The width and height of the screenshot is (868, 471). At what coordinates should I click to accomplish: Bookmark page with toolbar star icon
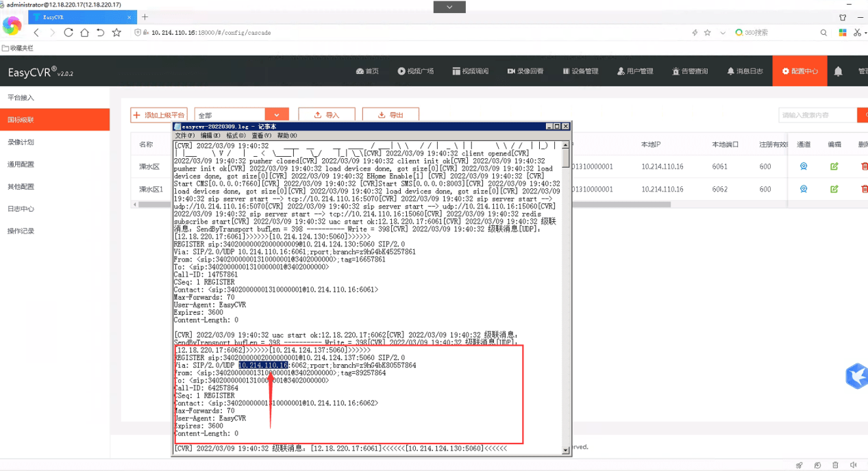pyautogui.click(x=116, y=32)
